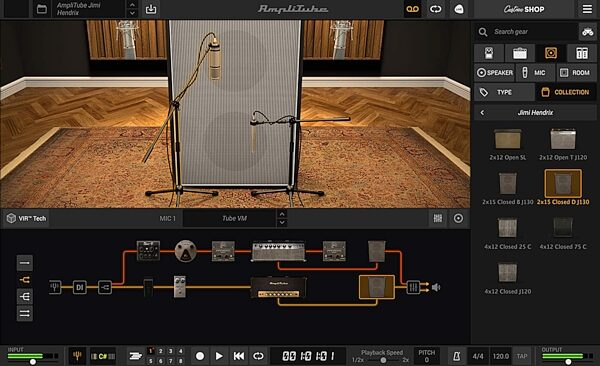
Task: Open the preset browser folder icon
Action: tap(42, 9)
